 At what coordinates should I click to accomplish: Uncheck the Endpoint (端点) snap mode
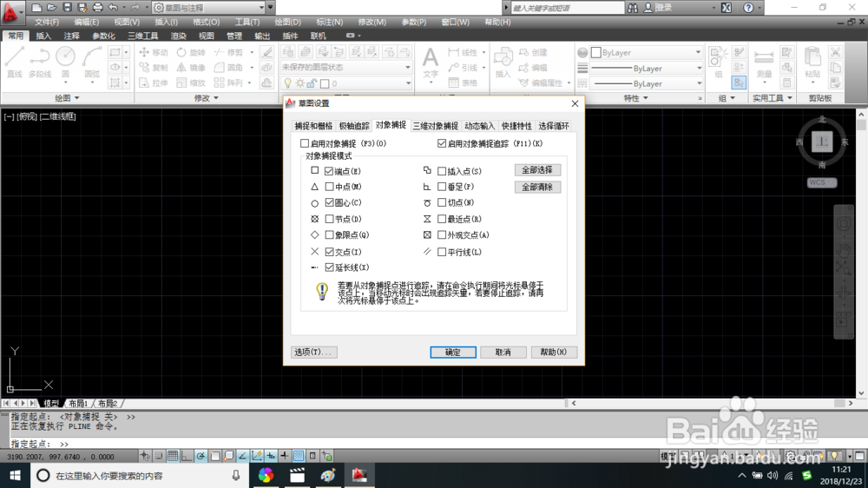[329, 171]
